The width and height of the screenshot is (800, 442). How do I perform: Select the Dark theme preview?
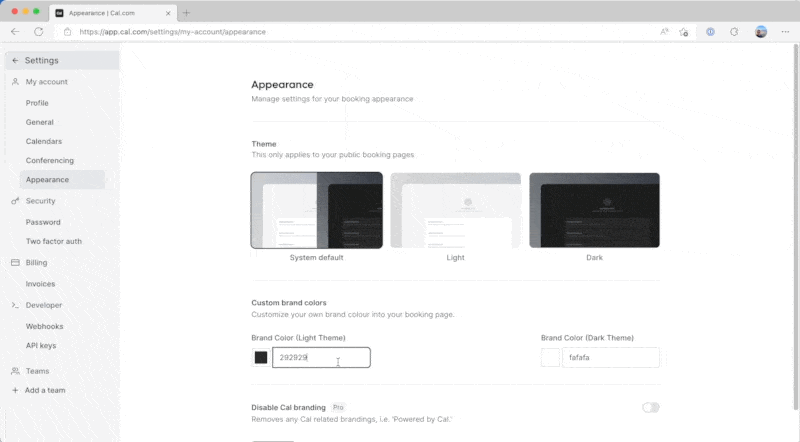pyautogui.click(x=594, y=210)
